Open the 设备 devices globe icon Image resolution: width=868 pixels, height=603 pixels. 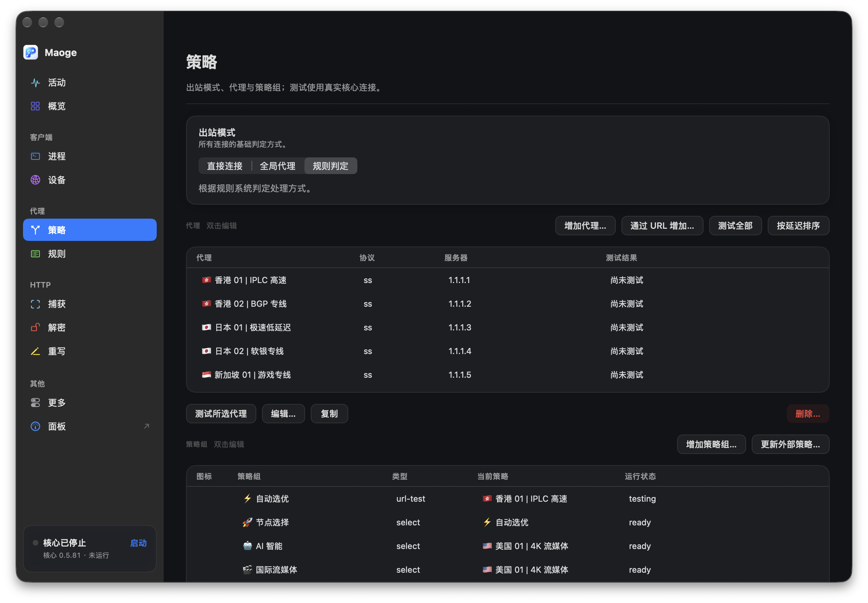(35, 180)
